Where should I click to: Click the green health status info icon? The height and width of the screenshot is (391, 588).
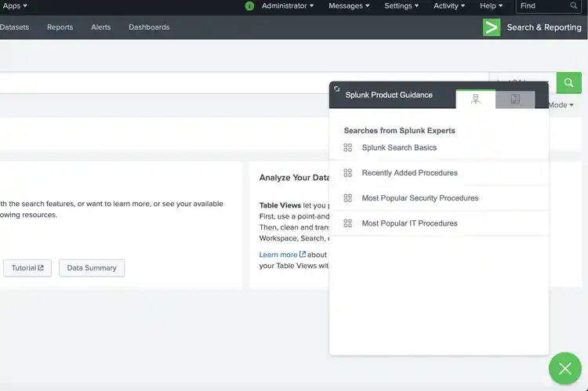[249, 6]
